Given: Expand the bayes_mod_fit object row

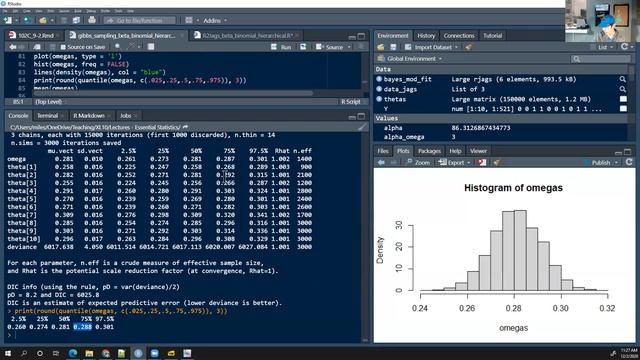Looking at the screenshot, I should click(379, 79).
